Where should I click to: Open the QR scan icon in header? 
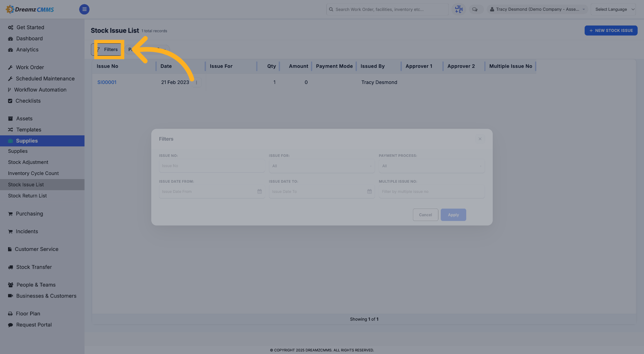tap(459, 9)
